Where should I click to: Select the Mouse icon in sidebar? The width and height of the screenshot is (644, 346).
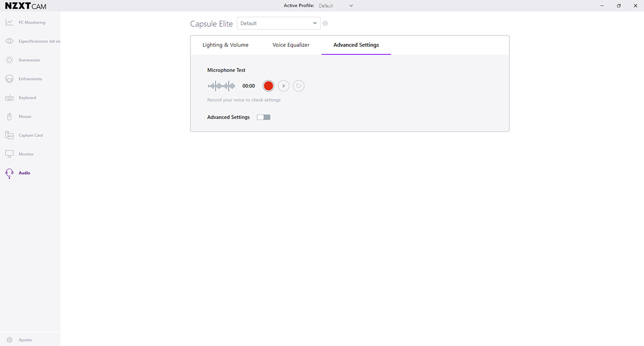[x=9, y=117]
